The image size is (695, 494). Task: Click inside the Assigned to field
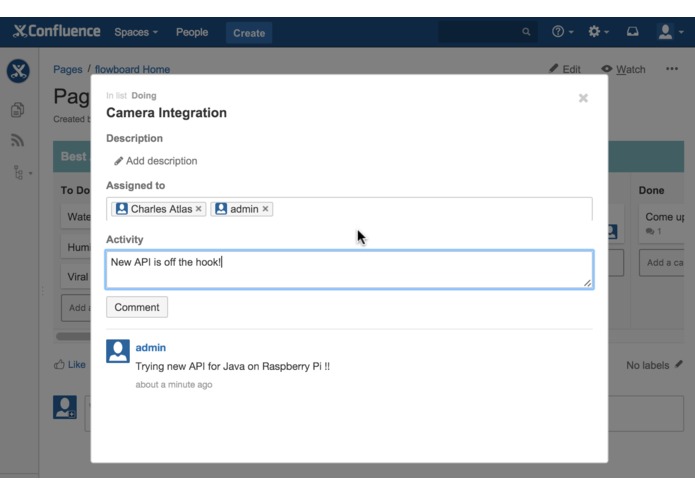349,209
